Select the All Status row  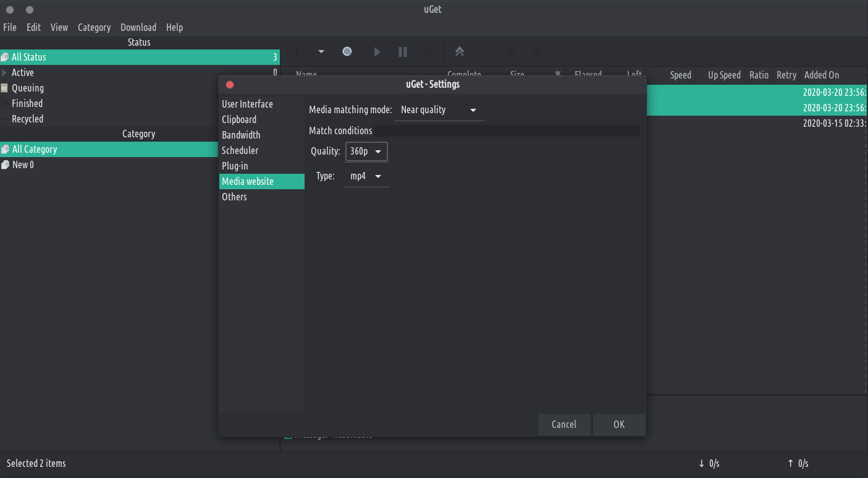[x=140, y=57]
